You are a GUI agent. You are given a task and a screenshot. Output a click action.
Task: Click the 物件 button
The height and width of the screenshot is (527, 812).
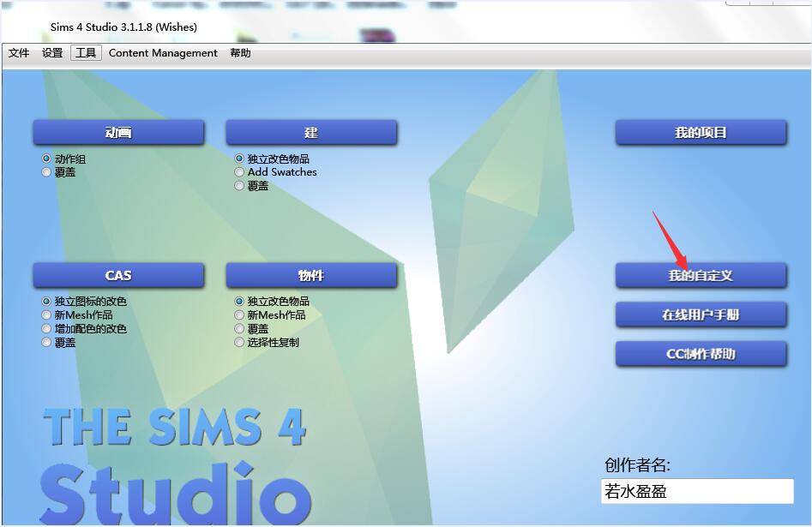[x=311, y=275]
